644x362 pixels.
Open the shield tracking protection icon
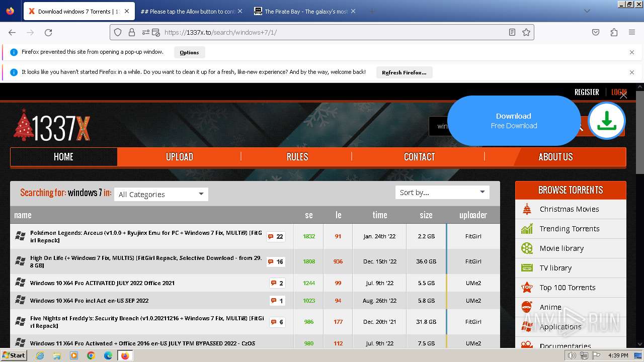point(118,32)
